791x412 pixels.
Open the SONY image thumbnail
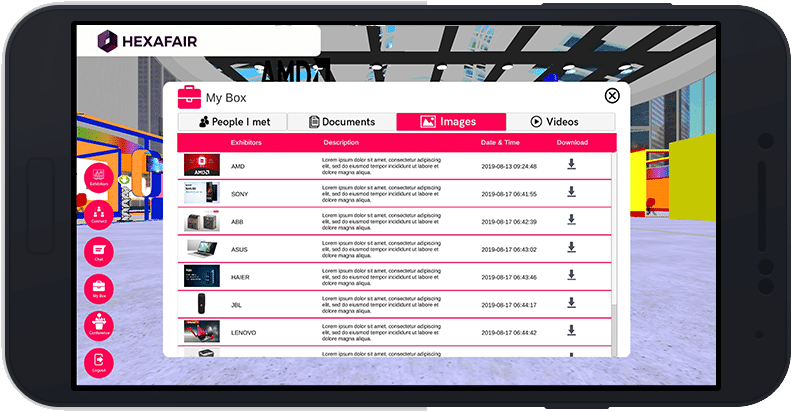point(202,193)
